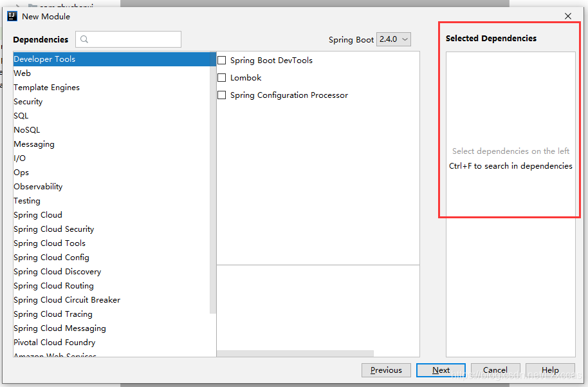Click the Previous button
588x387 pixels.
click(x=386, y=370)
